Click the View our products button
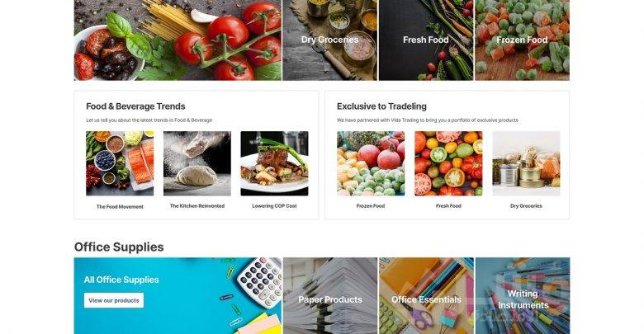 (114, 300)
